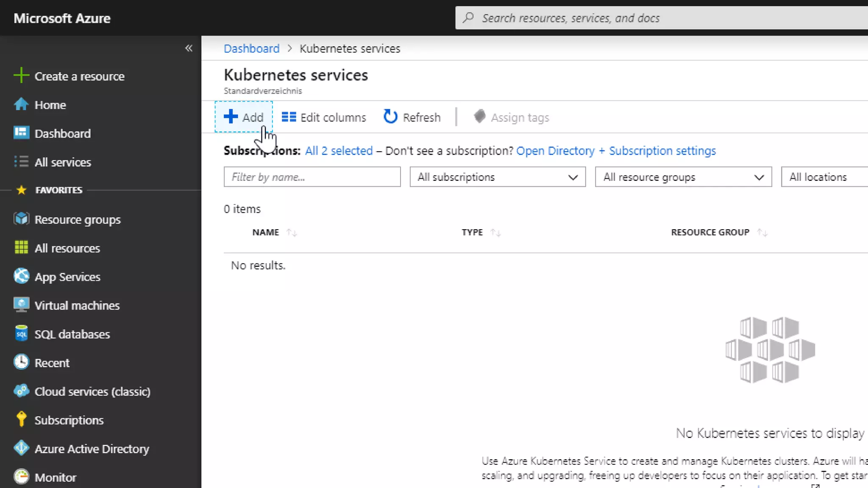The width and height of the screenshot is (868, 488).
Task: Open Directory + Subscription settings link
Action: tap(615, 151)
